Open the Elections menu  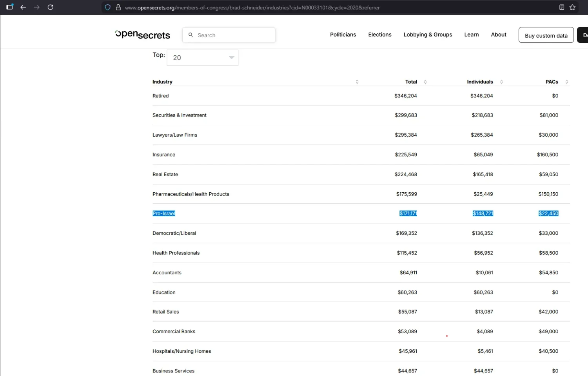coord(380,35)
